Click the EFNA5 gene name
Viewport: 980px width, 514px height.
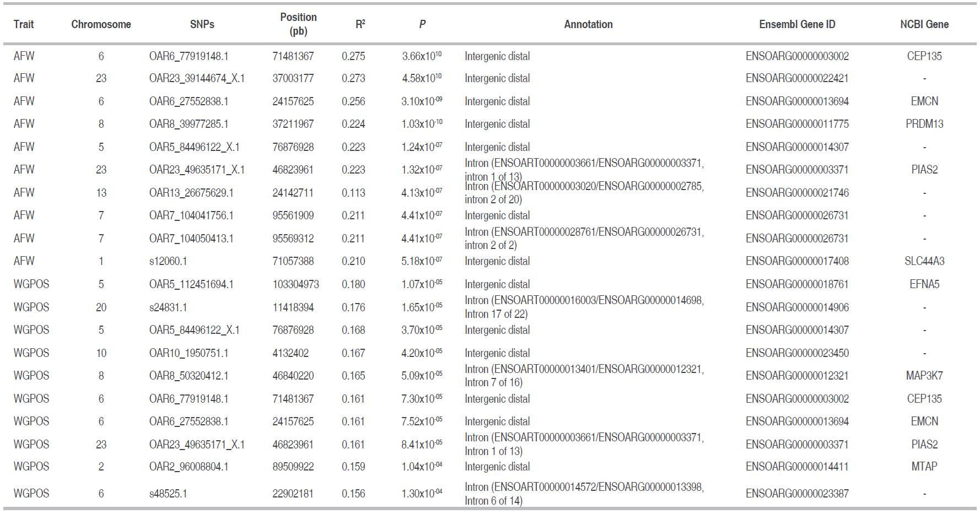pyautogui.click(x=924, y=284)
